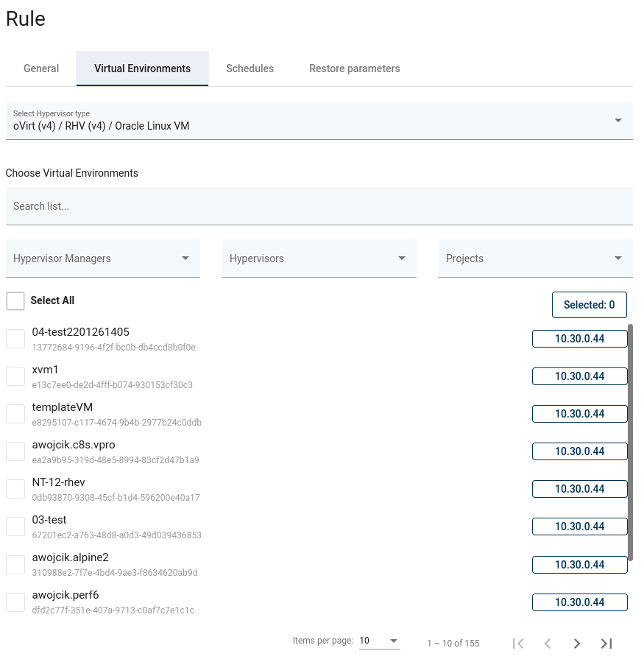Switch to the General tab
Screen dimensions: 644x662
click(41, 68)
